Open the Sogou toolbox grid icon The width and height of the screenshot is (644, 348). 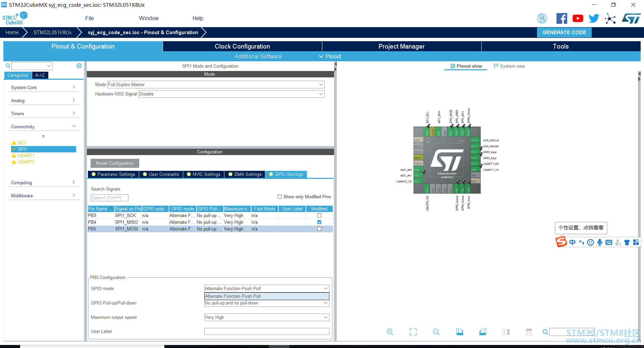(x=636, y=242)
